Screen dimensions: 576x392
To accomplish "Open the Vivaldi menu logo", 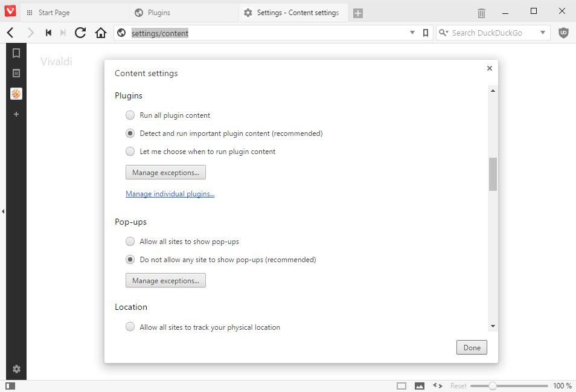I will pyautogui.click(x=10, y=11).
